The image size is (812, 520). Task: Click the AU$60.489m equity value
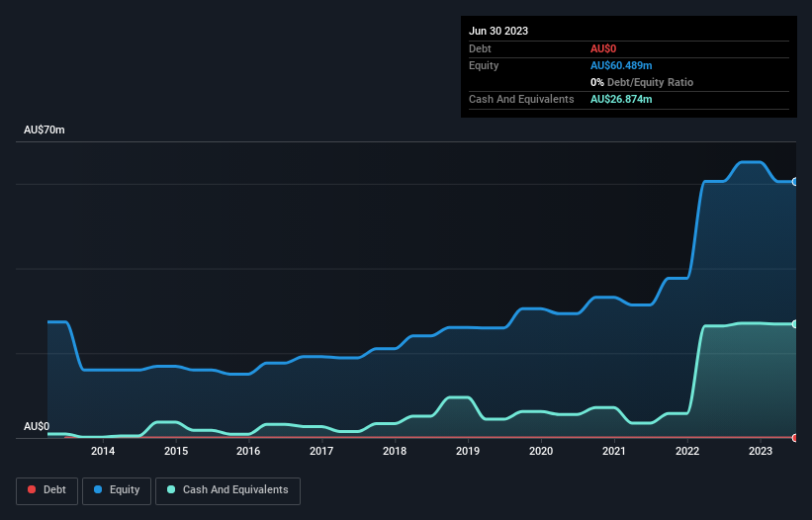[x=621, y=65]
